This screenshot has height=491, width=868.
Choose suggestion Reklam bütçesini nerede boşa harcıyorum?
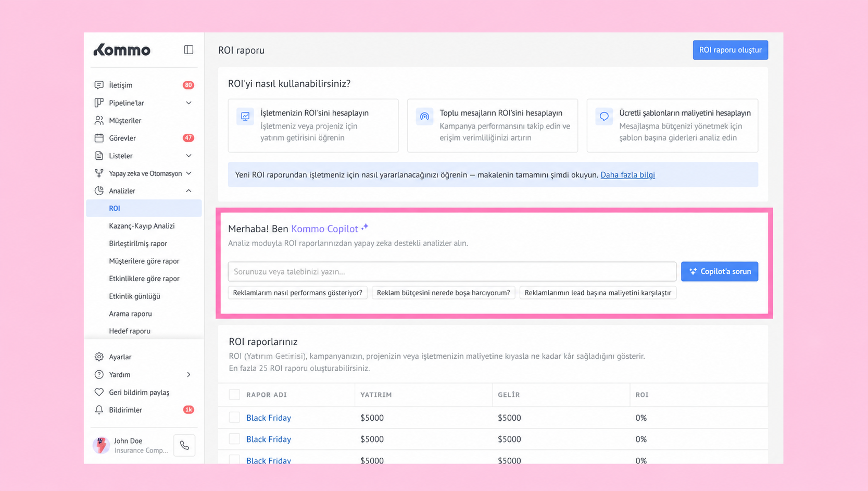click(x=444, y=293)
